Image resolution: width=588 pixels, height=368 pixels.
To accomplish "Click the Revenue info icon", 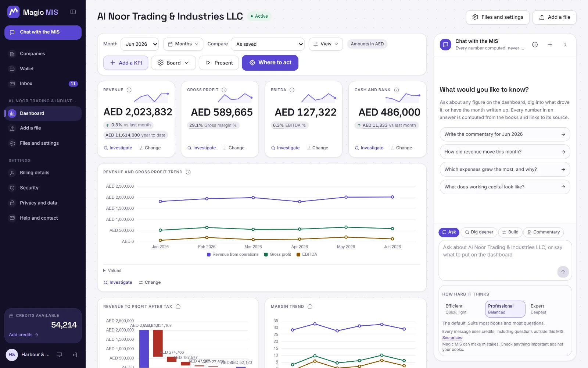I will 129,90.
